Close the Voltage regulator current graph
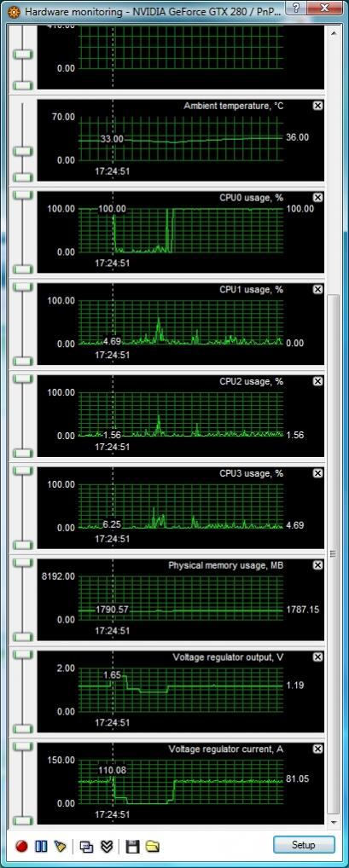 (317, 749)
